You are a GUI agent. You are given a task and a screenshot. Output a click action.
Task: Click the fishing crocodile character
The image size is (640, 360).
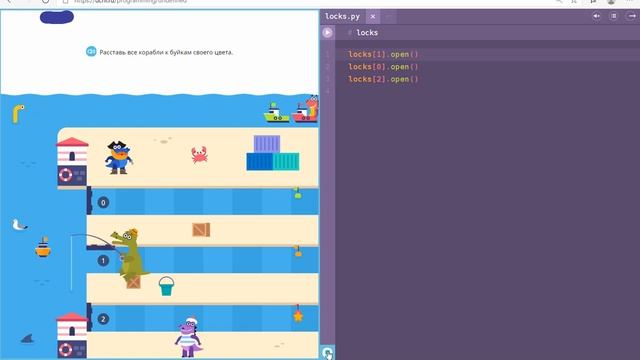click(130, 255)
